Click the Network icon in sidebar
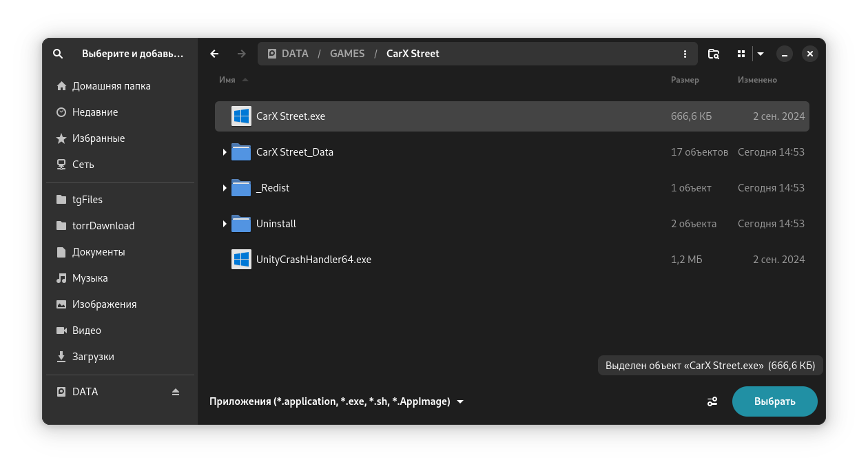The width and height of the screenshot is (868, 471). click(x=61, y=165)
